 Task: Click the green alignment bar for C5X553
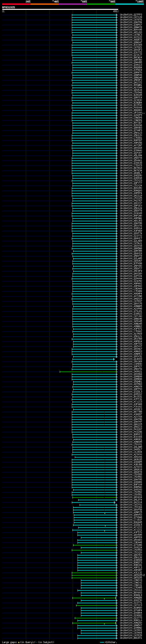95,550
